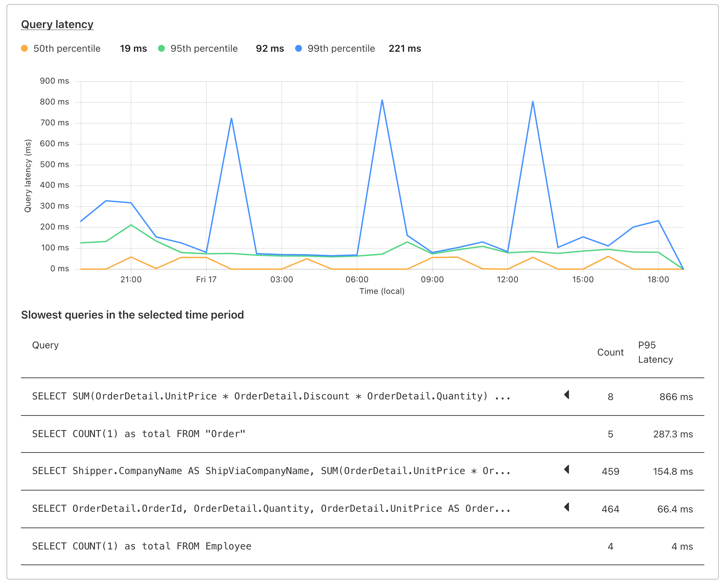Select the COUNT(1) FROM "Order" query row
The width and height of the screenshot is (728, 583).
[x=139, y=434]
